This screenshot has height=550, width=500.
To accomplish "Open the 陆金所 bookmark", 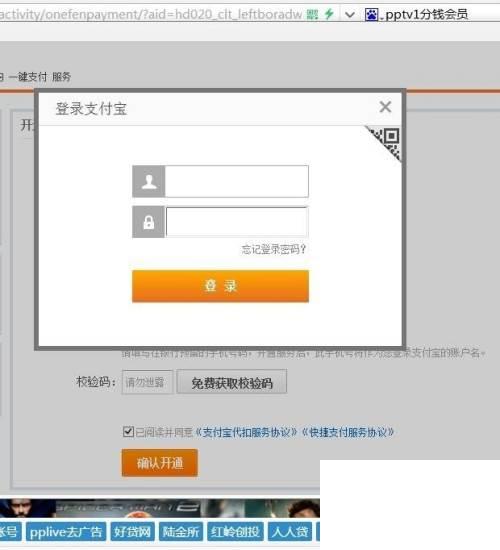I will (181, 532).
